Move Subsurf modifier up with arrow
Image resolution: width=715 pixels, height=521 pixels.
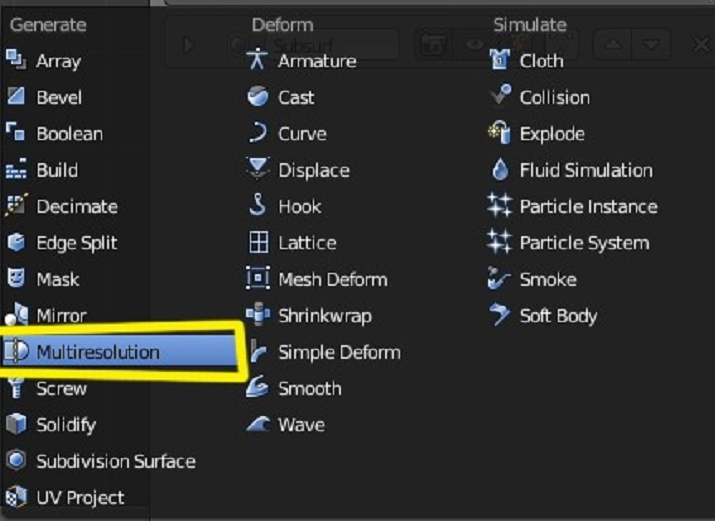(612, 45)
